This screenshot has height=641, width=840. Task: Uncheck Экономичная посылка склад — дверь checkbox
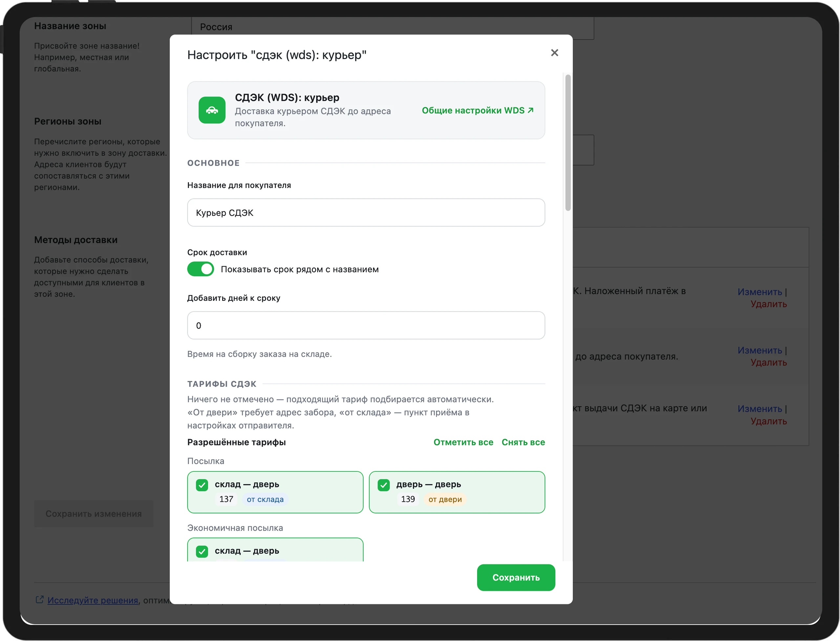tap(202, 551)
